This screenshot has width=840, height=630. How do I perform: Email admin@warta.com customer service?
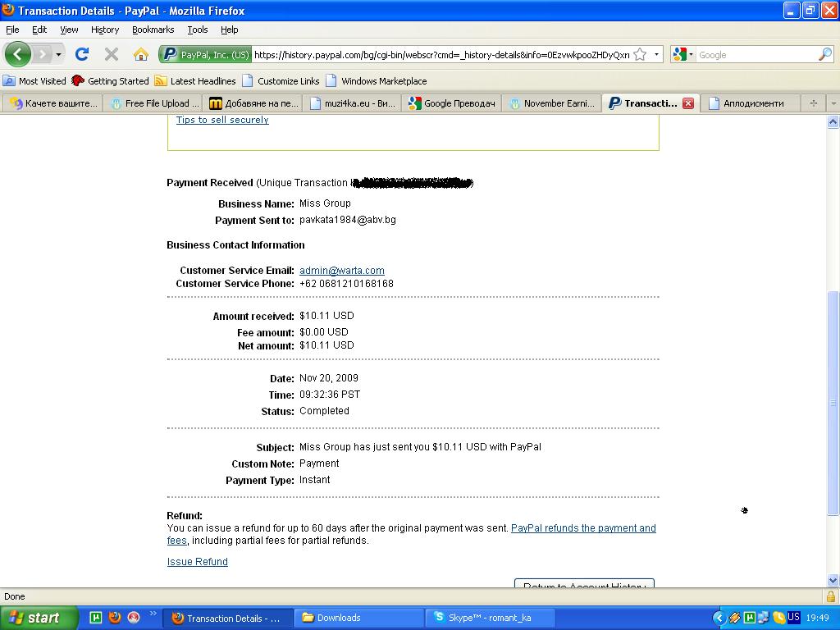click(x=342, y=271)
